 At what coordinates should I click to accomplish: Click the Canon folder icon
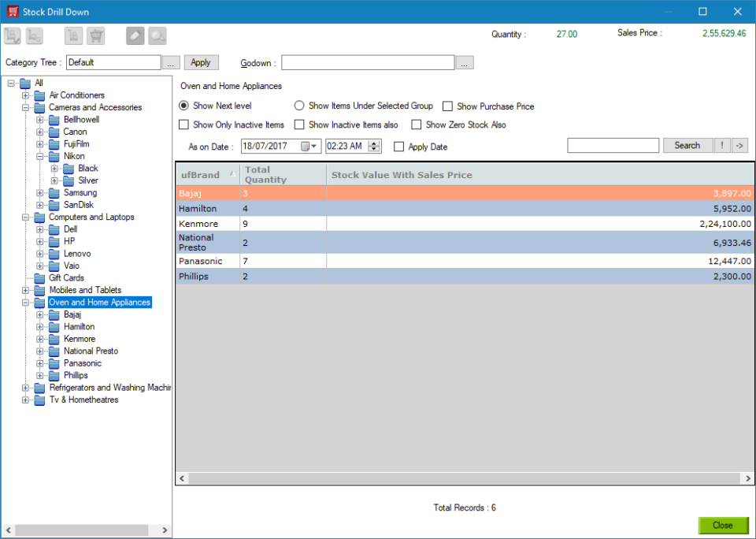[x=54, y=132]
